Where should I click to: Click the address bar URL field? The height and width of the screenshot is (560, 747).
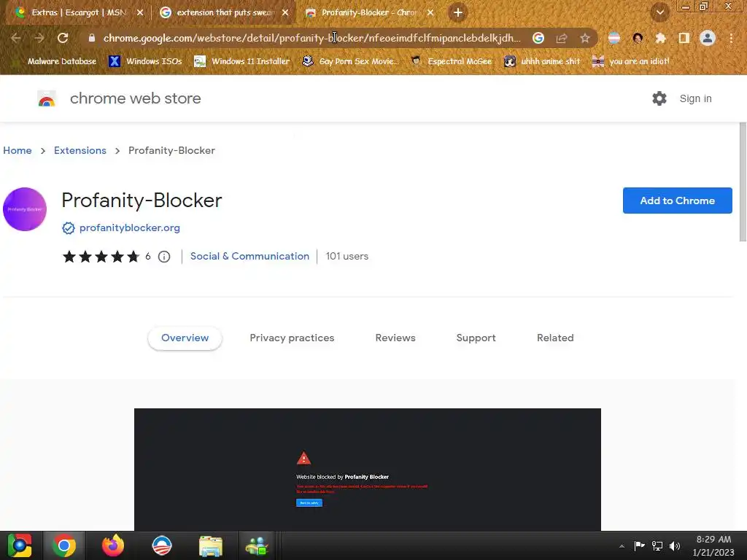tap(312, 38)
